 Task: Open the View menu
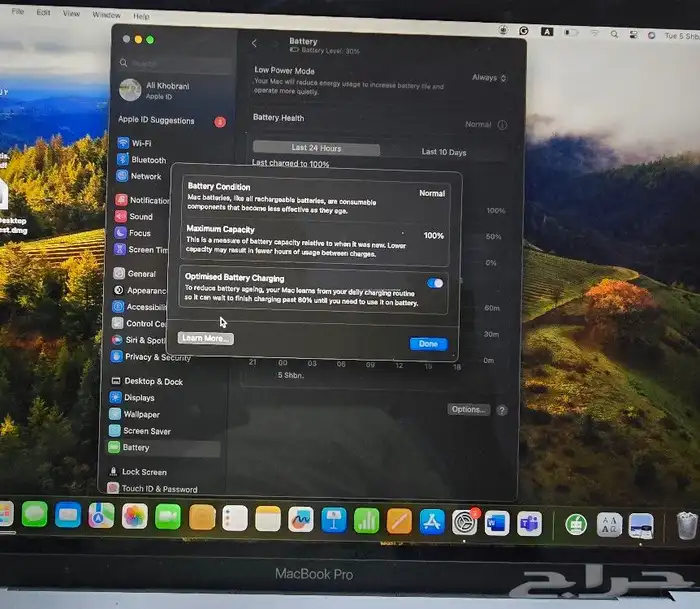[x=71, y=13]
